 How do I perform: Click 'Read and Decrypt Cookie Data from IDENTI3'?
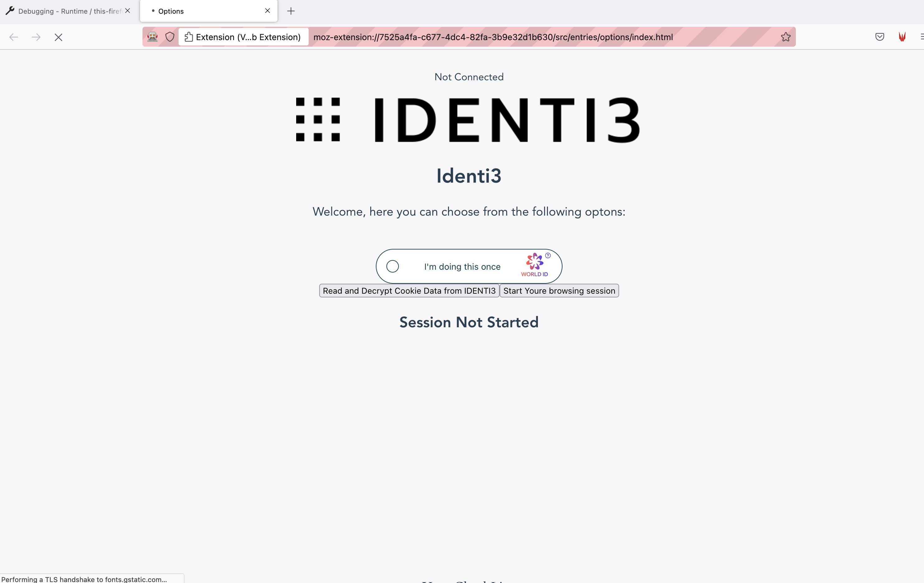click(409, 290)
